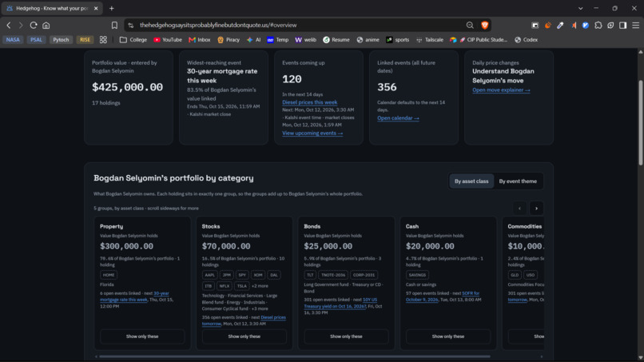Click Show only these under Cash
The image size is (644, 362).
[448, 336]
